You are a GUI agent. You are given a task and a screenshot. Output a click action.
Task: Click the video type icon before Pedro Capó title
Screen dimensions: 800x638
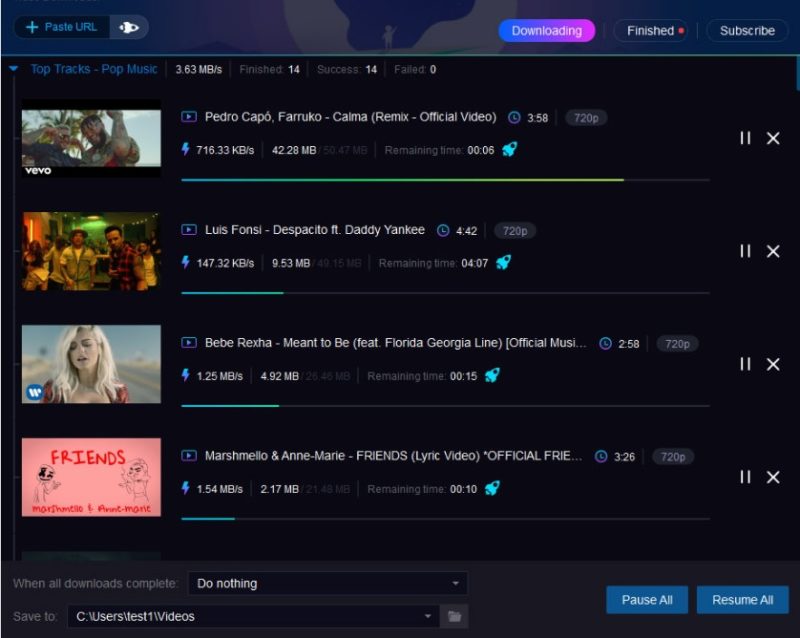coord(189,117)
